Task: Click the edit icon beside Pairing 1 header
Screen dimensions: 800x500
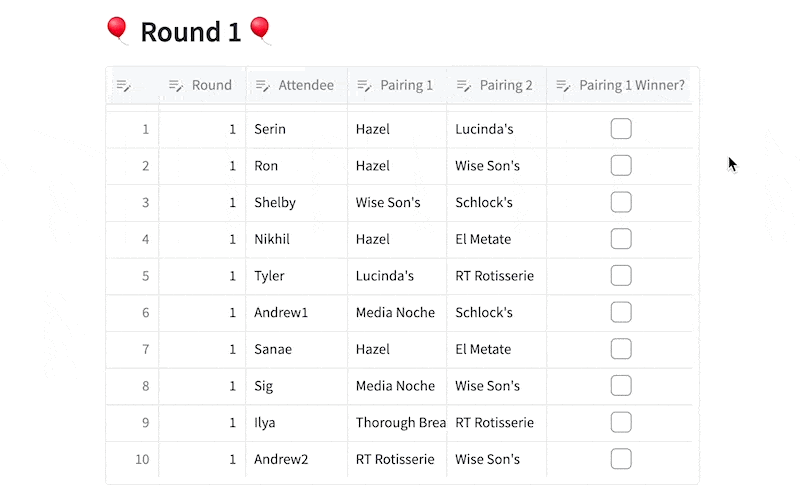Action: click(x=364, y=86)
